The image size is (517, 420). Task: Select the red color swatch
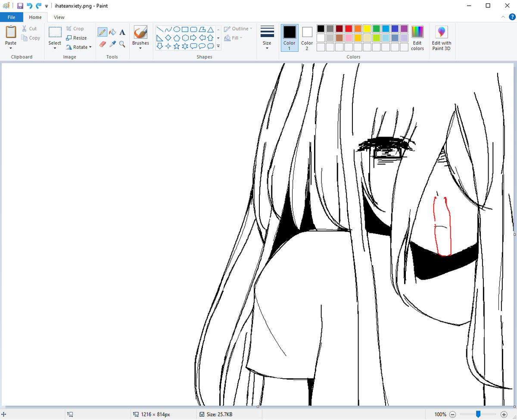[348, 28]
